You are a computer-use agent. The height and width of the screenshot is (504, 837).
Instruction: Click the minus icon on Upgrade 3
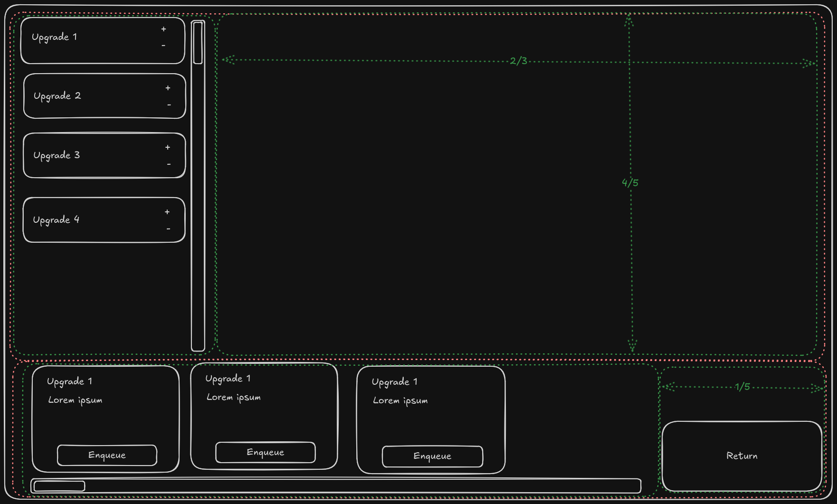pyautogui.click(x=169, y=163)
